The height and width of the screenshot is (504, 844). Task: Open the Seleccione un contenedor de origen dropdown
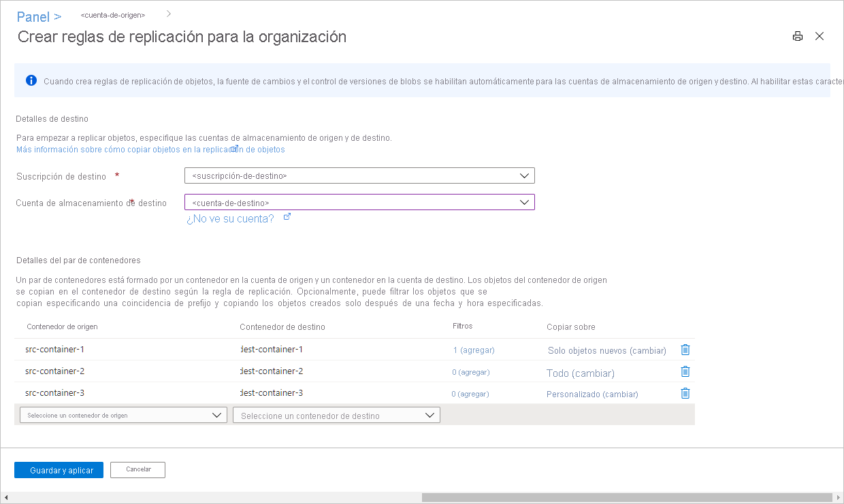[218, 414]
